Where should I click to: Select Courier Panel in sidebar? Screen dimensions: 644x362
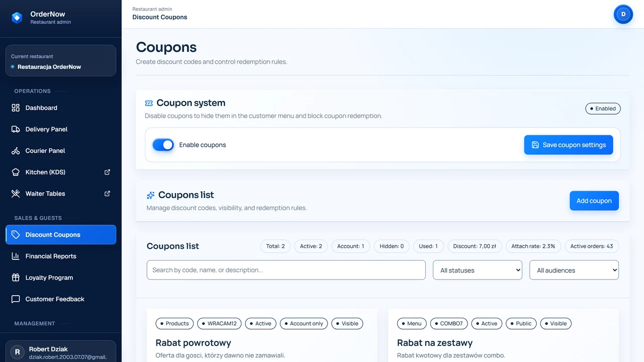click(61, 151)
